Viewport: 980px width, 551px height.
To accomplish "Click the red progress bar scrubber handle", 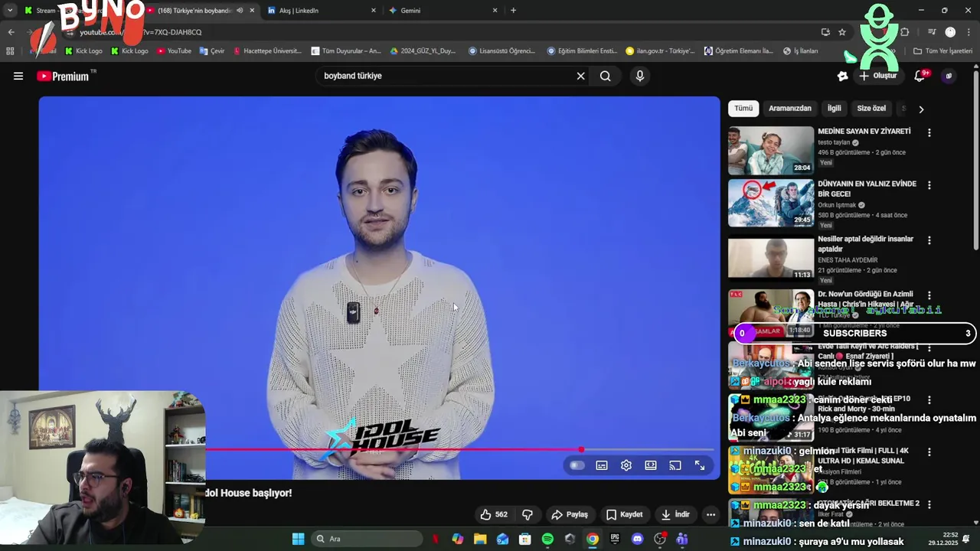I will [581, 450].
